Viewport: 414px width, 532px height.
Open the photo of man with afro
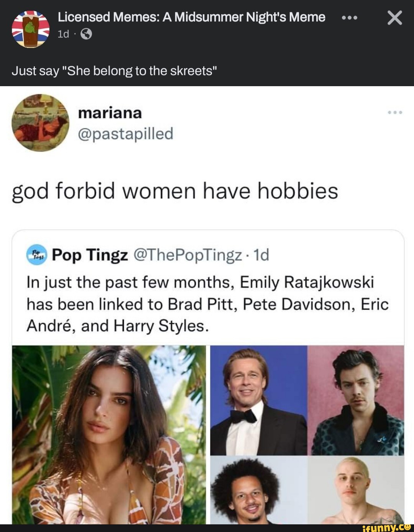tap(258, 489)
